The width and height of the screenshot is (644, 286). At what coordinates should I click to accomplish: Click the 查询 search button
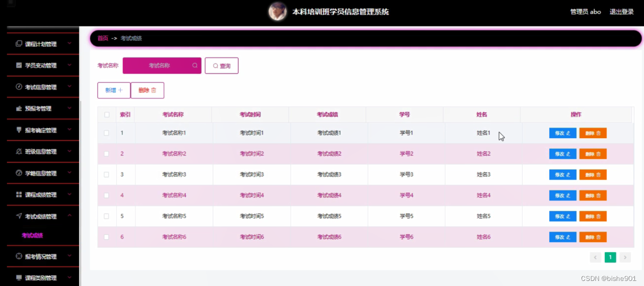tap(222, 66)
